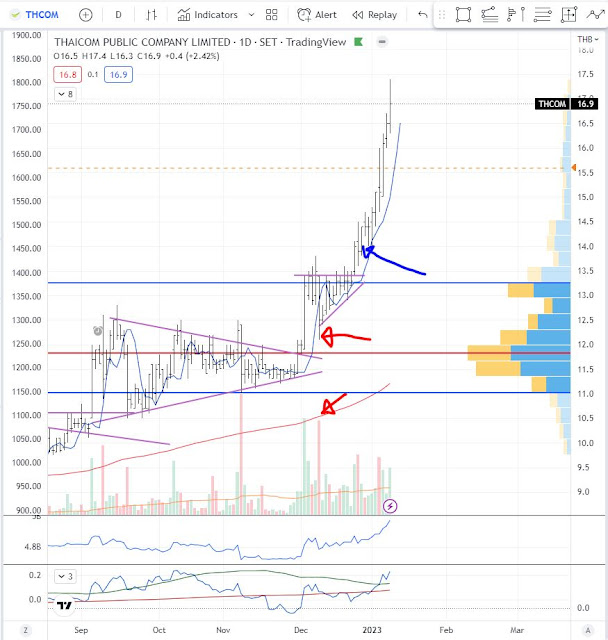
Task: Click the 1900.00 left scale label
Action: 27,35
